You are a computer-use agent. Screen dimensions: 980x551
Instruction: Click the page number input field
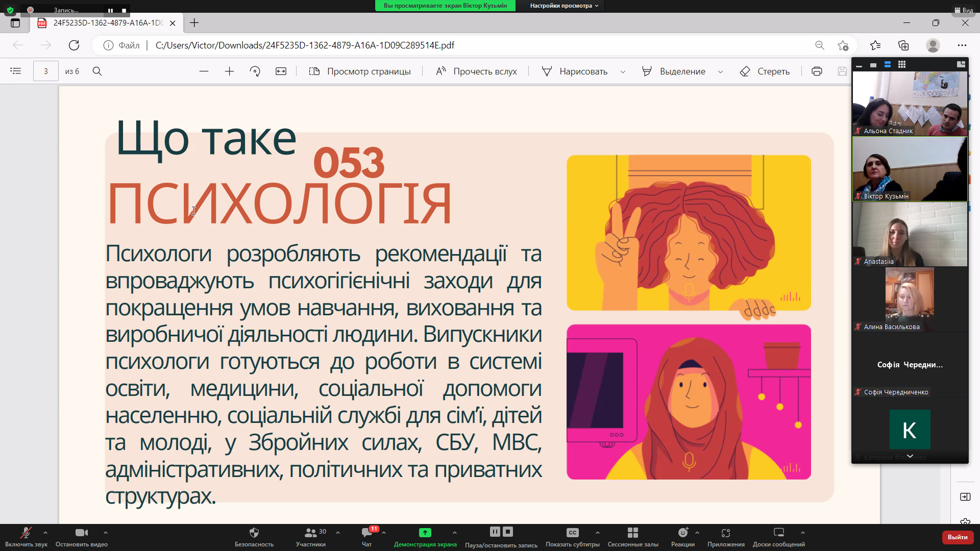click(x=45, y=71)
